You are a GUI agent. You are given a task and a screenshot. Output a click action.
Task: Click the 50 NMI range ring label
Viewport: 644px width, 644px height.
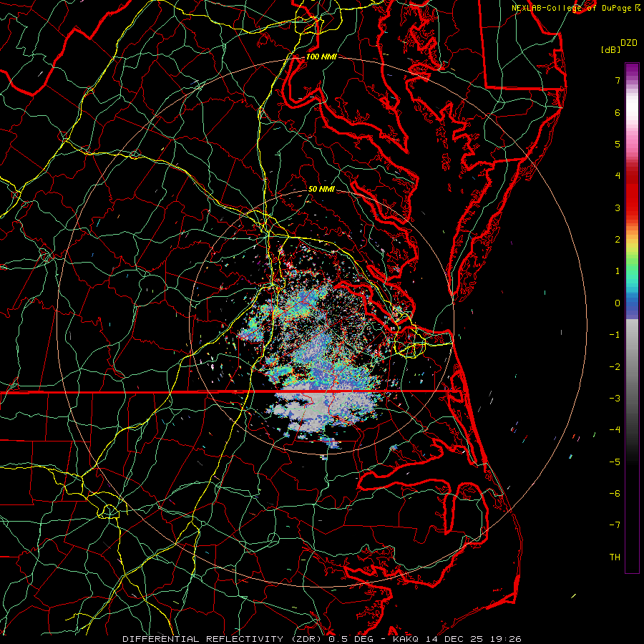coord(321,189)
